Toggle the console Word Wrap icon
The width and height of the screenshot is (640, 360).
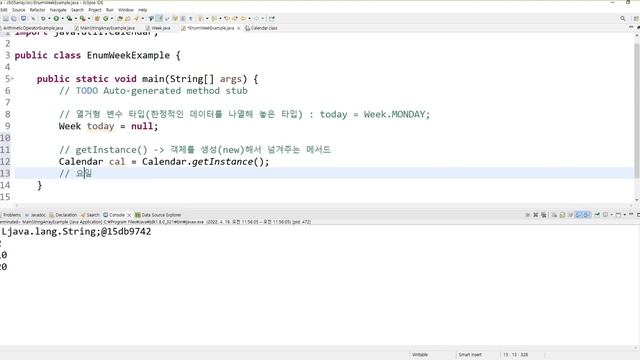coord(570,215)
